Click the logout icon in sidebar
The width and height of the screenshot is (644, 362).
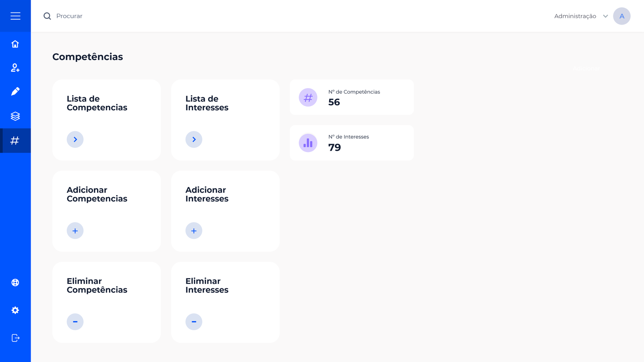click(x=15, y=338)
